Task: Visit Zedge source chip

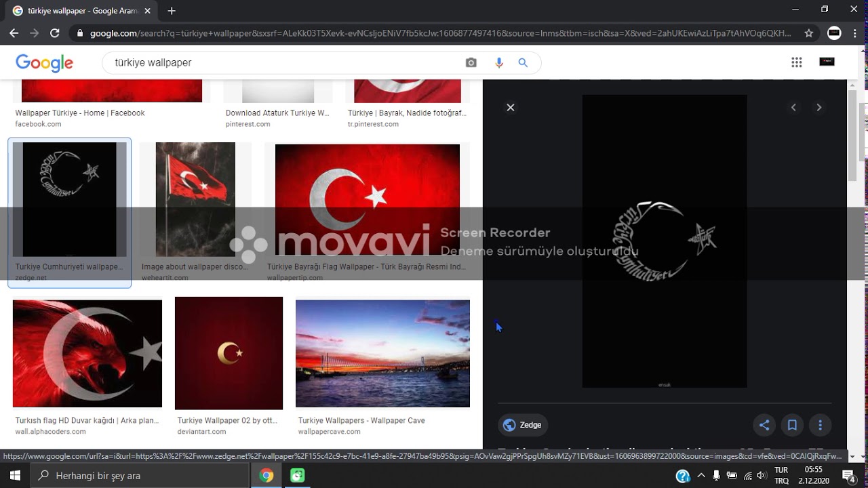Action: tap(523, 425)
